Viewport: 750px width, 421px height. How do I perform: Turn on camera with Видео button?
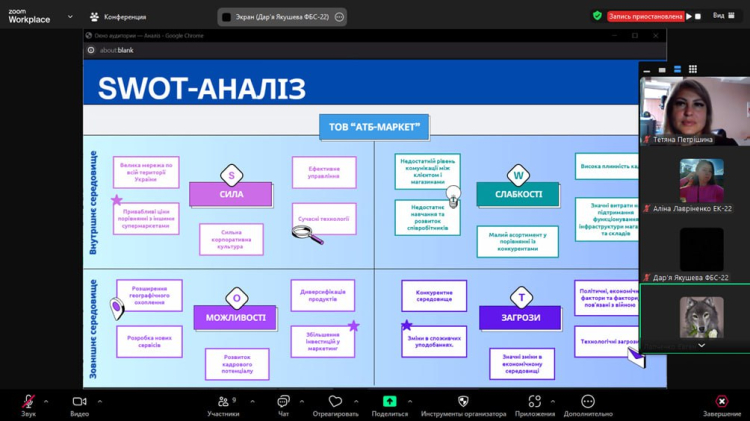[80, 402]
